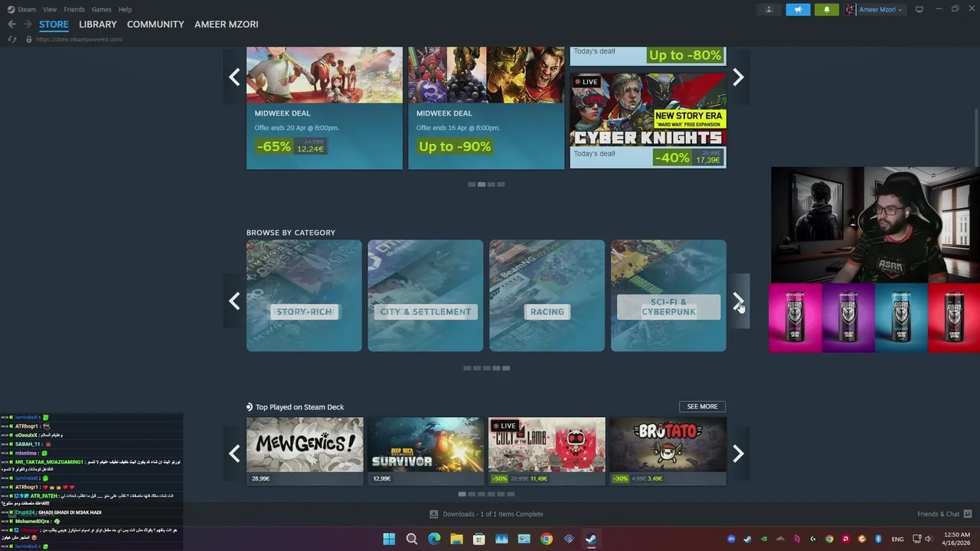980x551 pixels.
Task: Open Downloads status at the bottom
Action: coord(486,514)
